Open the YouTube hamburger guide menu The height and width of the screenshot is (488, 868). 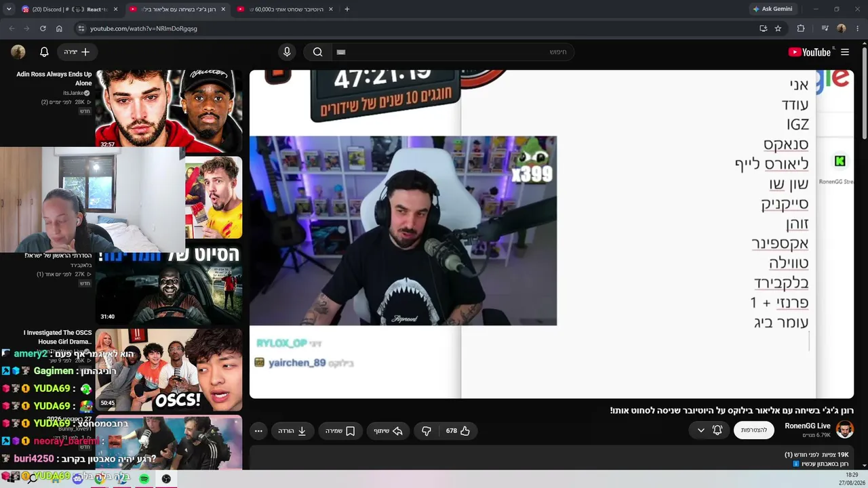[x=845, y=52]
